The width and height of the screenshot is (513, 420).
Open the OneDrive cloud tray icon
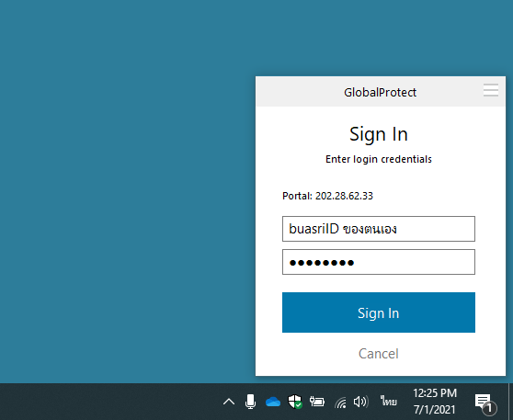(273, 402)
